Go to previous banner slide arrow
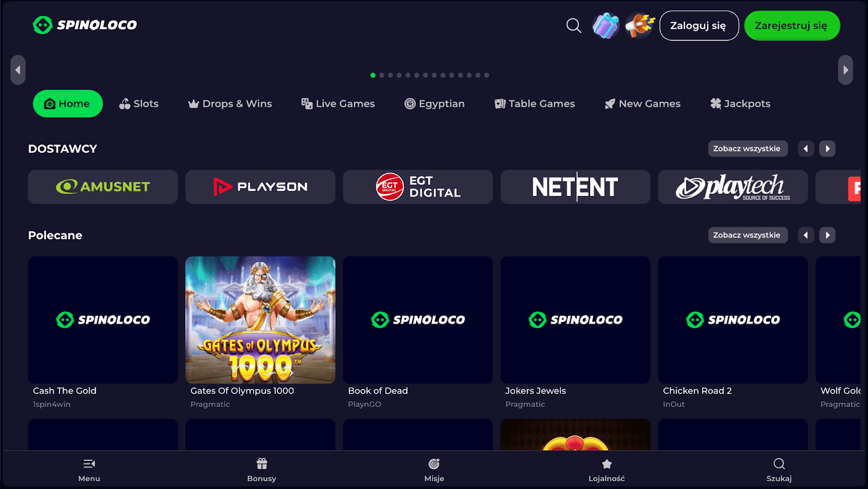The image size is (868, 489). (x=18, y=70)
